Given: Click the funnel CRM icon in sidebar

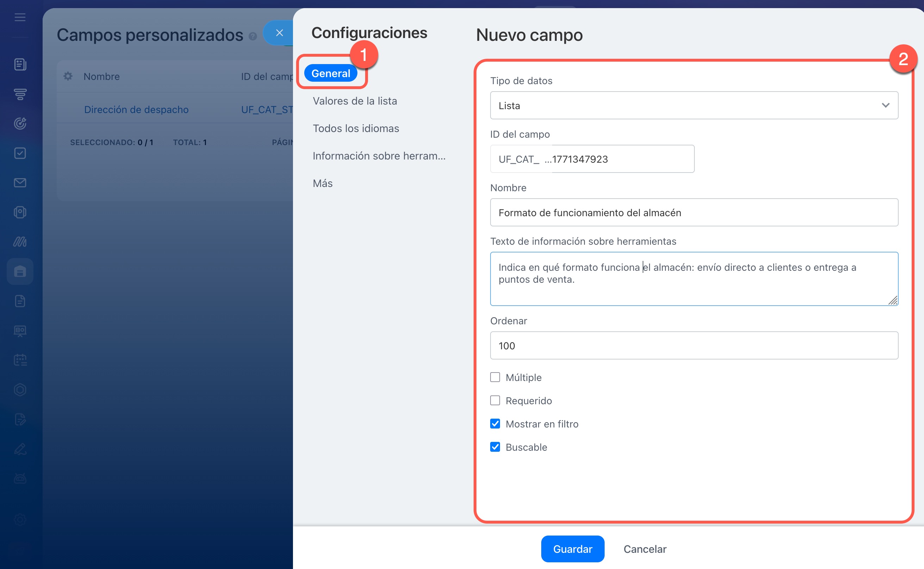Looking at the screenshot, I should 20,94.
